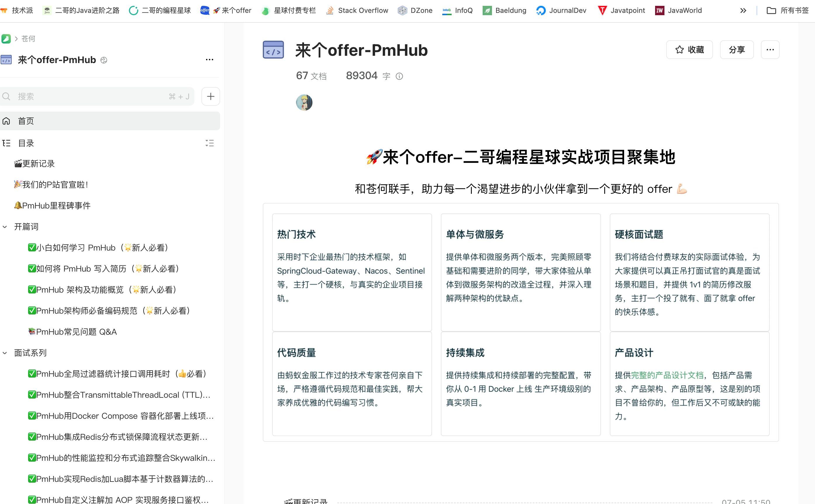The image size is (815, 504).
Task: Click the author avatar under the title
Action: point(304,103)
